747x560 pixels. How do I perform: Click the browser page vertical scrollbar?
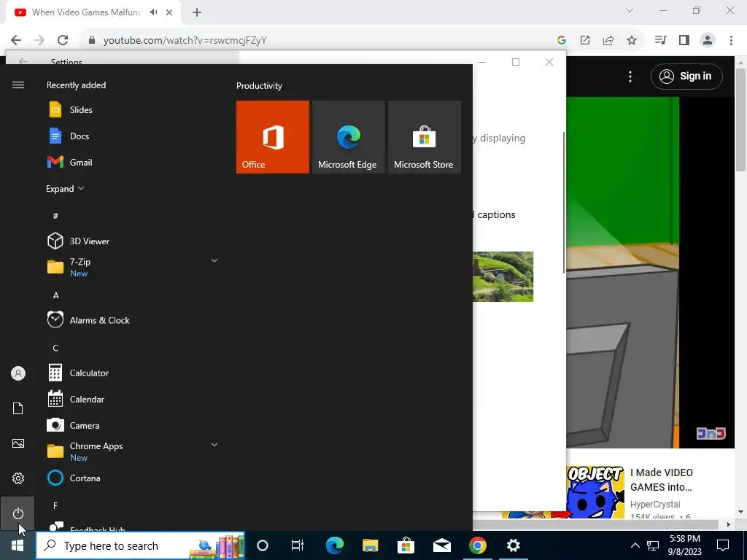[x=740, y=120]
